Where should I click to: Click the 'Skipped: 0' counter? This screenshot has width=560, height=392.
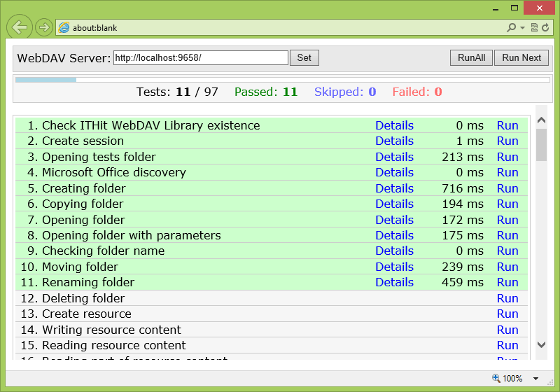[345, 92]
